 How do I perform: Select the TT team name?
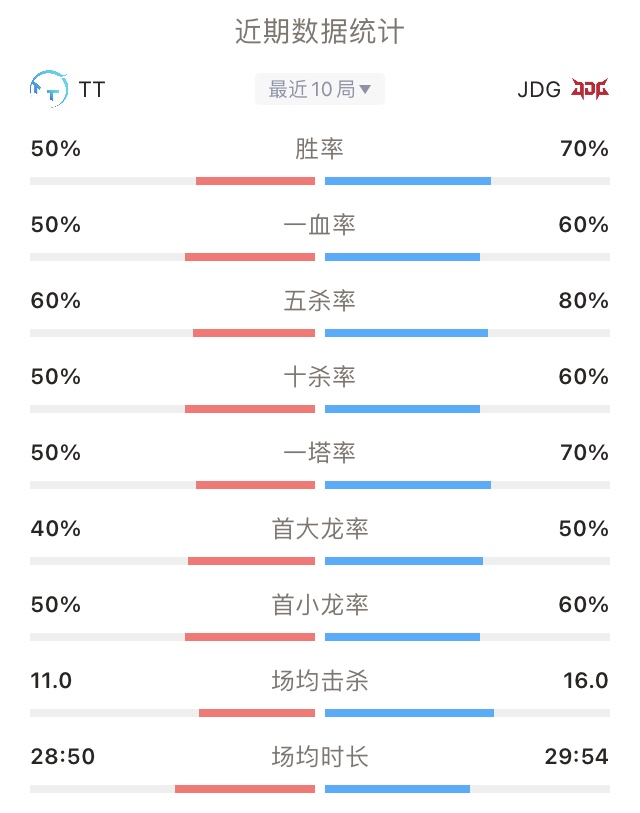92,89
